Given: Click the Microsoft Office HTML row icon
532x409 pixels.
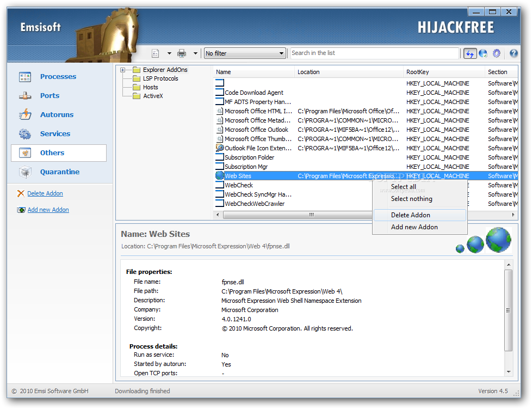Looking at the screenshot, I should click(x=220, y=111).
